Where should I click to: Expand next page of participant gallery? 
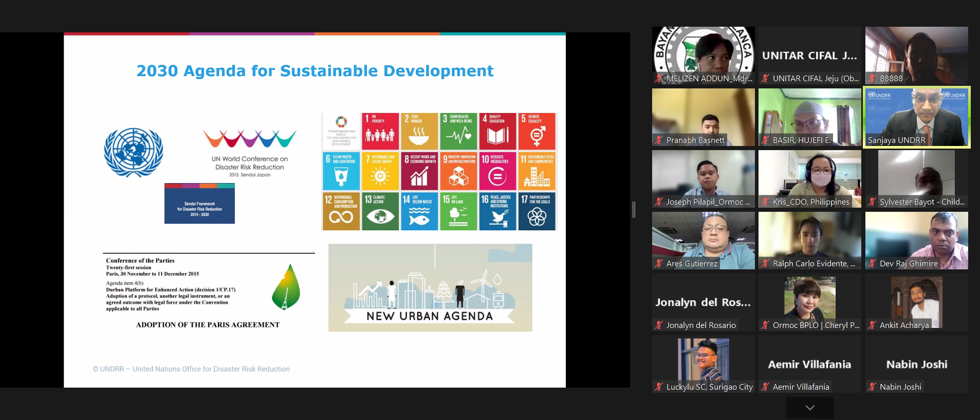[x=810, y=408]
